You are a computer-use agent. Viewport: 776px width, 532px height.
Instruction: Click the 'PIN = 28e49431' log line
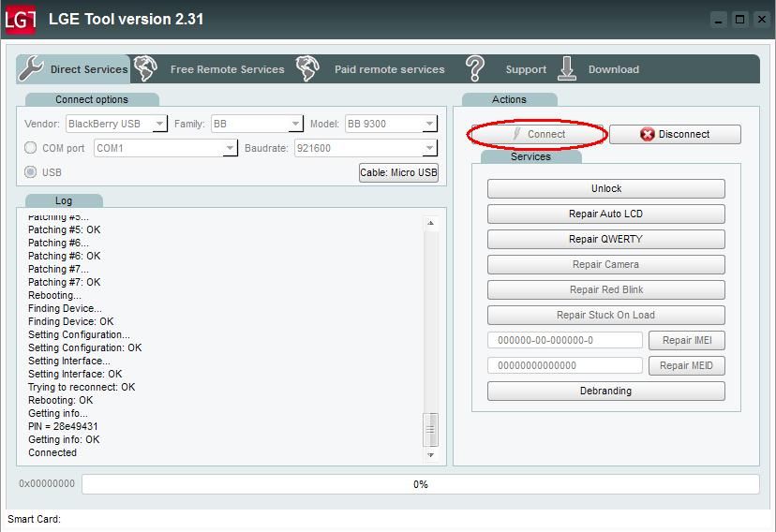pos(63,426)
